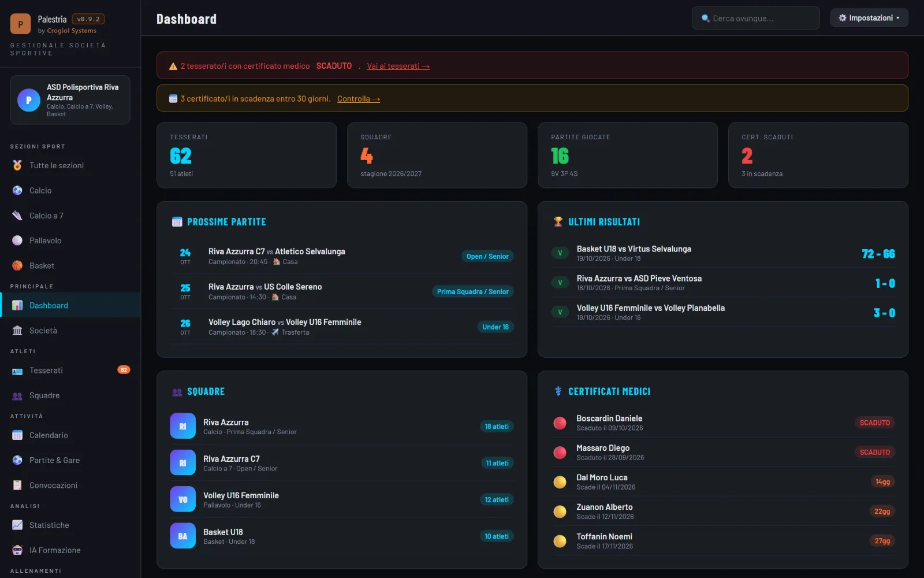Click the Under 16 match badge

pos(495,327)
